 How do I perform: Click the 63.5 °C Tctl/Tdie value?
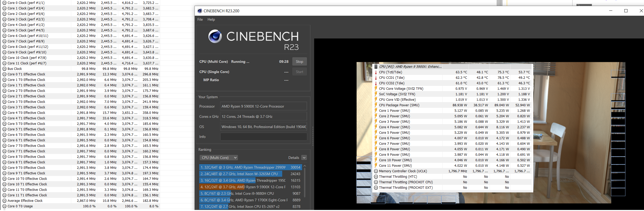[461, 72]
